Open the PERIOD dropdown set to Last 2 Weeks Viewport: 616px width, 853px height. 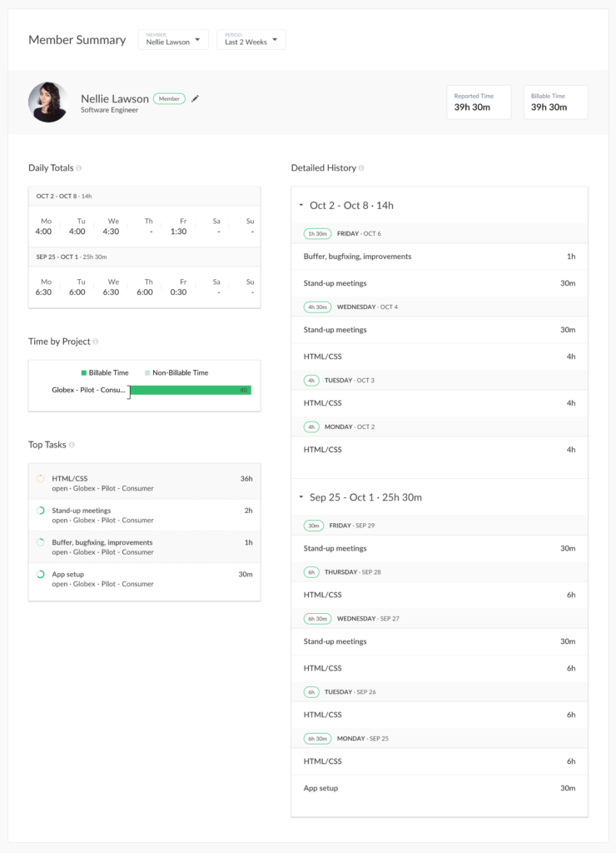pyautogui.click(x=251, y=39)
